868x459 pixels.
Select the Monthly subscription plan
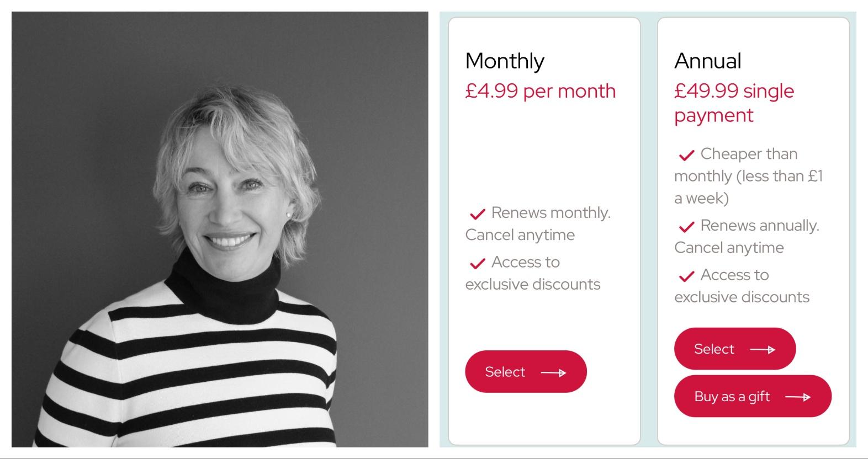pos(525,372)
